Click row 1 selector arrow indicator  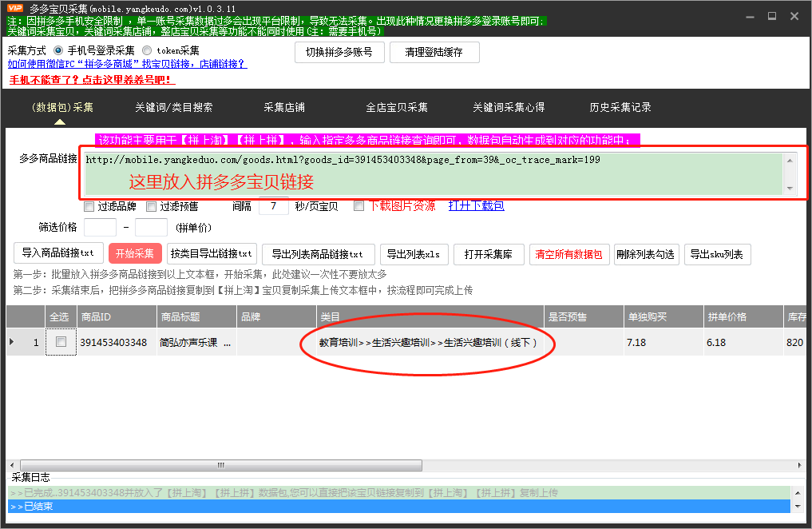pyautogui.click(x=12, y=342)
